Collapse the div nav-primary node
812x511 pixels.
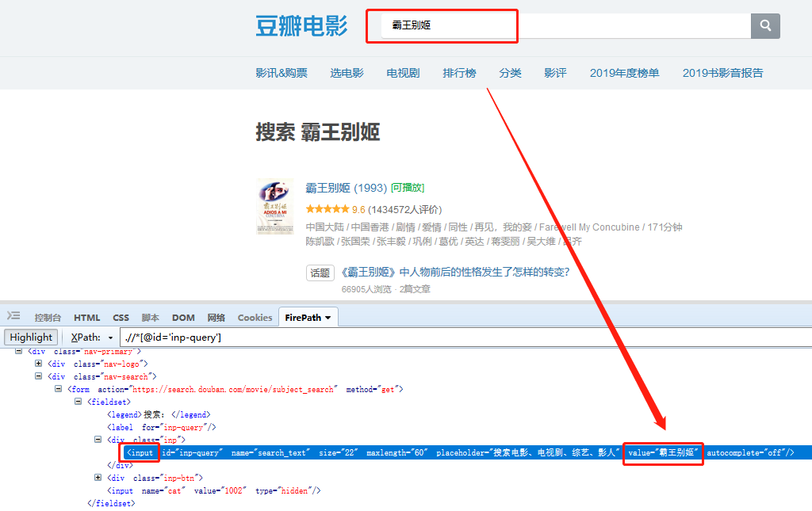(x=19, y=351)
